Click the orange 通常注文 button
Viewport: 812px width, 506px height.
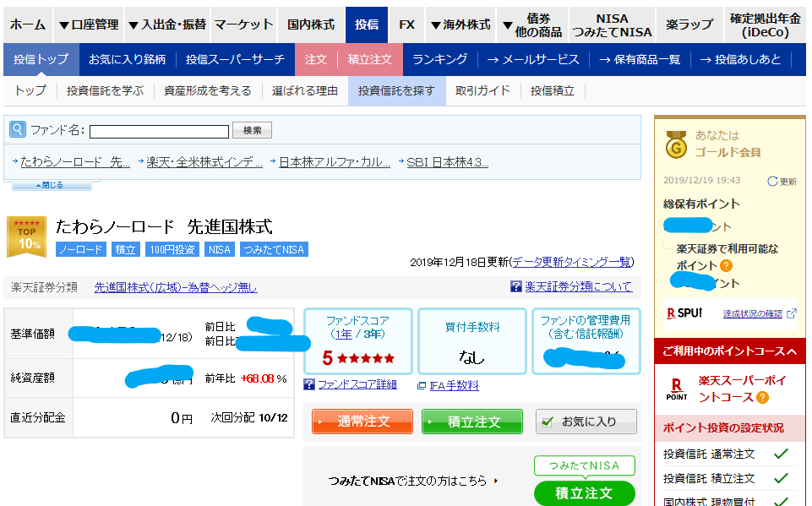coord(362,422)
